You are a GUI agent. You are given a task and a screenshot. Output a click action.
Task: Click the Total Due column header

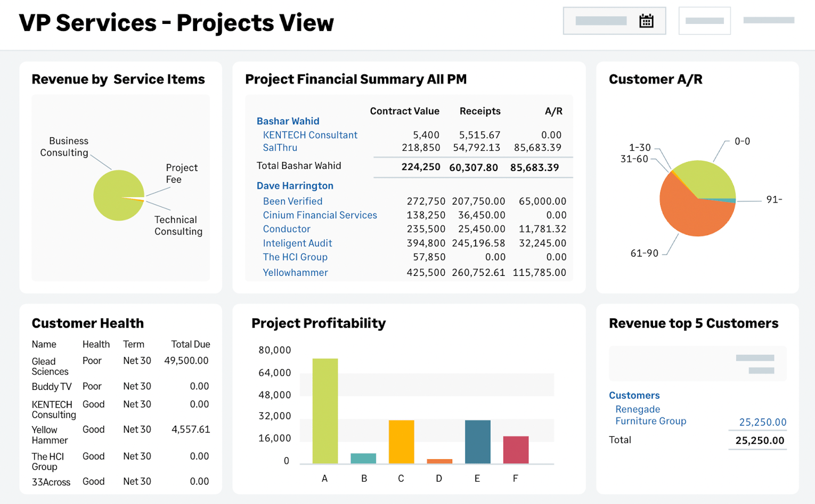(190, 344)
